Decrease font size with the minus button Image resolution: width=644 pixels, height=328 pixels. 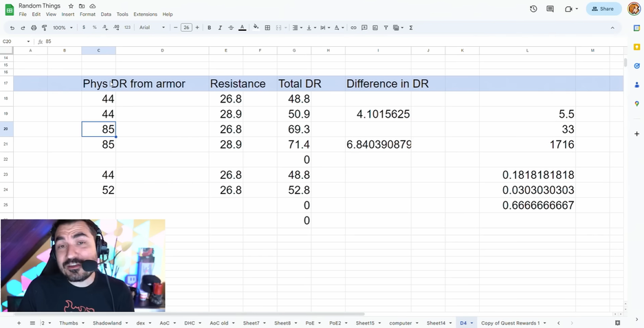click(176, 28)
